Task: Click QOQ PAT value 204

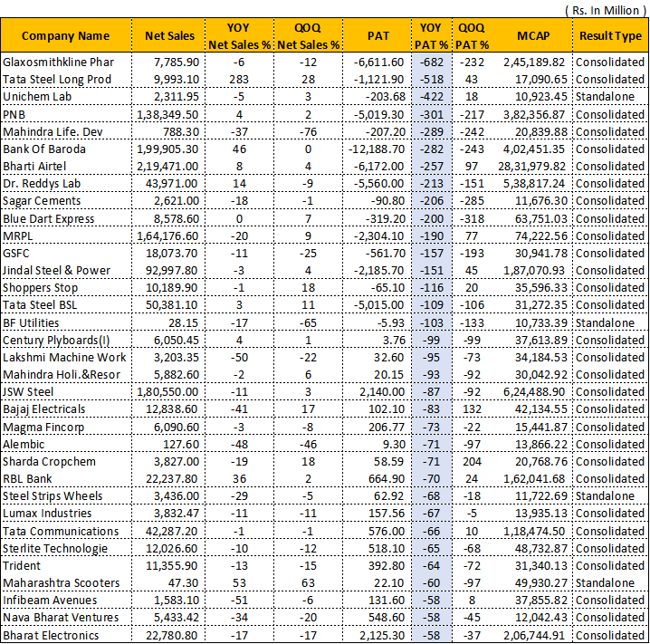Action: (x=472, y=462)
